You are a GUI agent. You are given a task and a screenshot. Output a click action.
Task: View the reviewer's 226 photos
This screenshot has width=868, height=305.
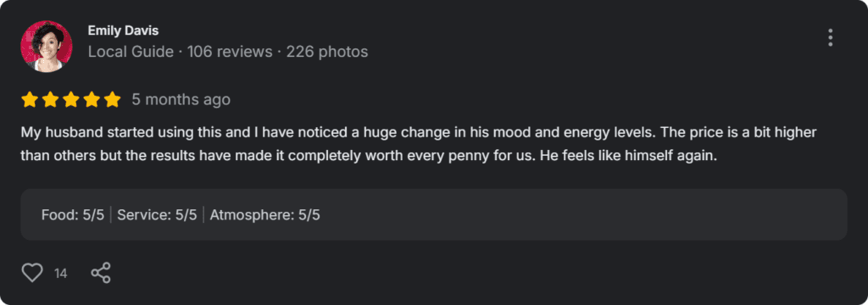pos(327,52)
